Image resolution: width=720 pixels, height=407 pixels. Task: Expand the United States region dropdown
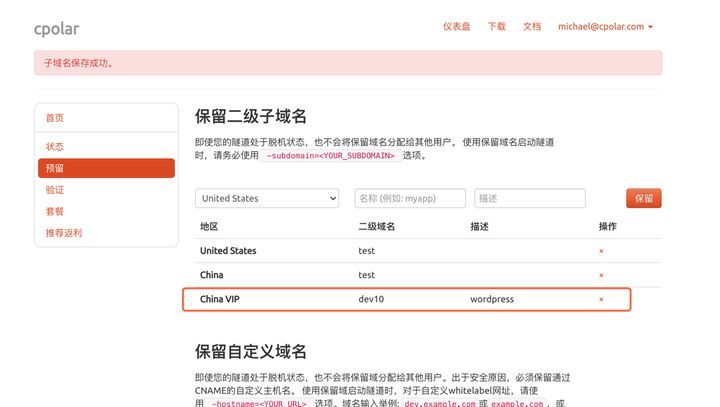tap(267, 198)
